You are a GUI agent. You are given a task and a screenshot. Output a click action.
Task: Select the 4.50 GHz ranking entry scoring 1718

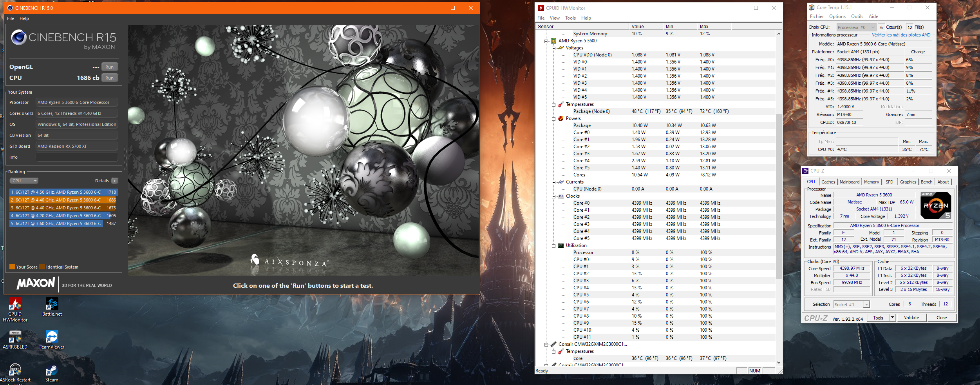point(63,192)
